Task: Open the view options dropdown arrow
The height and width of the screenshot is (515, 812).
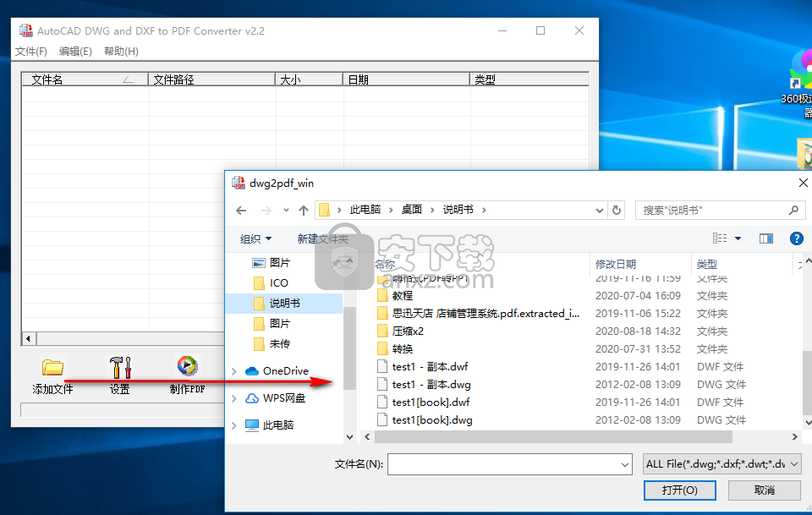Action: click(738, 238)
